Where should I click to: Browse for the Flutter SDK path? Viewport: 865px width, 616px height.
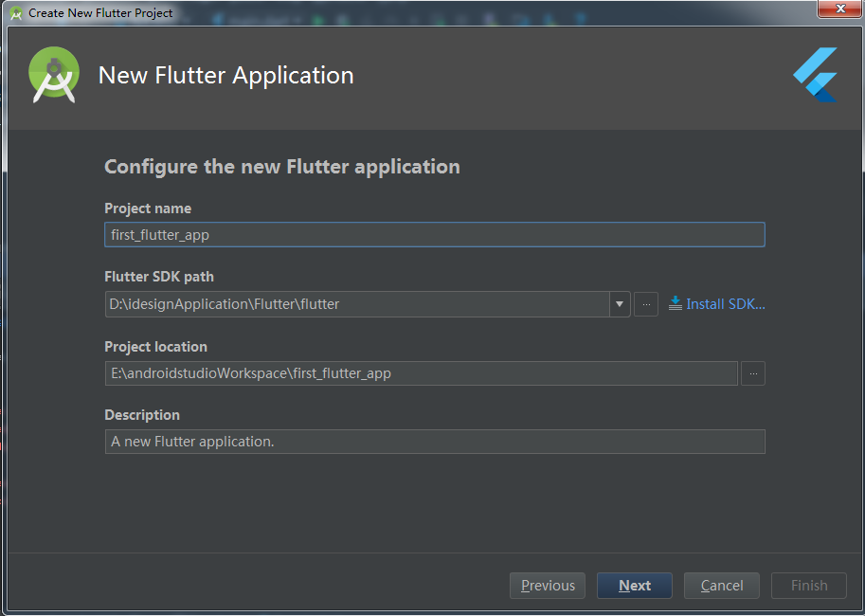click(646, 304)
